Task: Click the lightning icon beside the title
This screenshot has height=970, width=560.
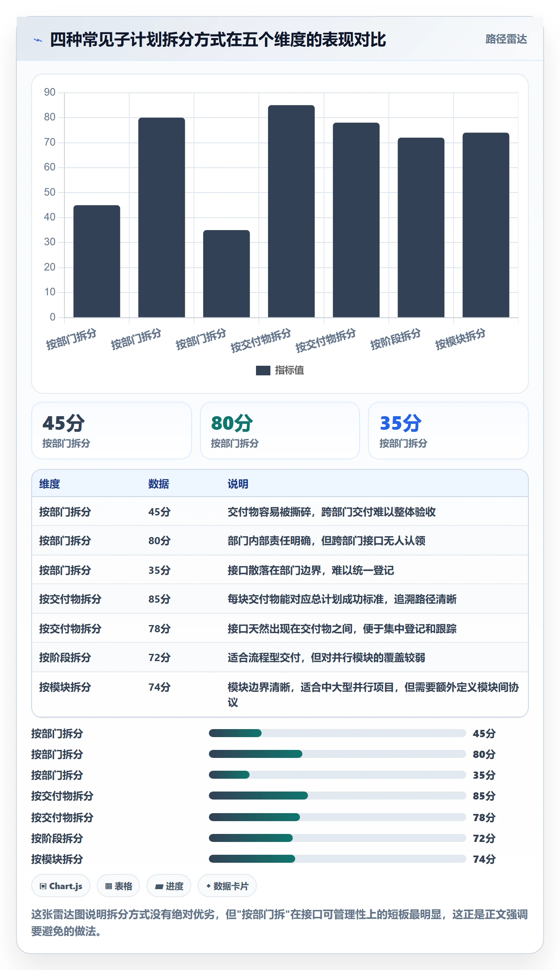Action: click(x=38, y=40)
